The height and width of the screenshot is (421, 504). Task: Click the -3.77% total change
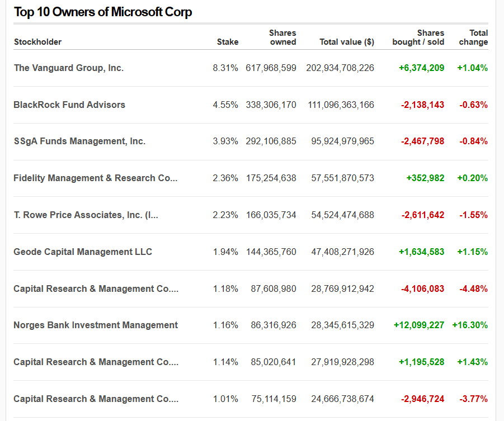coord(474,399)
